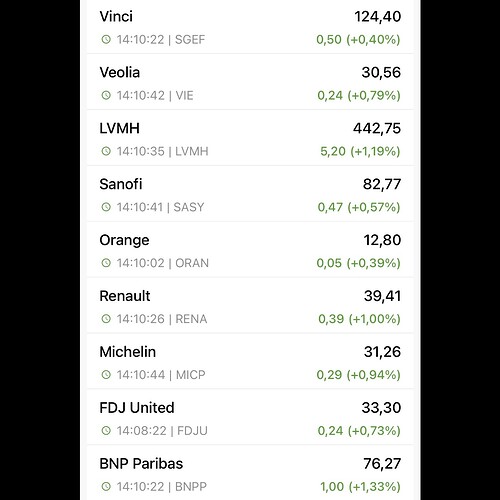Click LVMH change 5,20 (+1,19%)
The width and height of the screenshot is (500, 500).
(360, 151)
